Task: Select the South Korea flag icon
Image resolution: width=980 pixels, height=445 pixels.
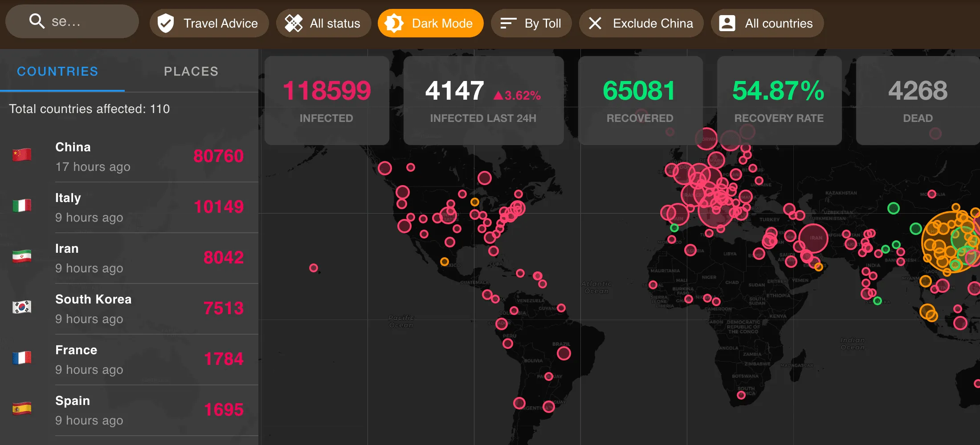Action: pyautogui.click(x=21, y=307)
